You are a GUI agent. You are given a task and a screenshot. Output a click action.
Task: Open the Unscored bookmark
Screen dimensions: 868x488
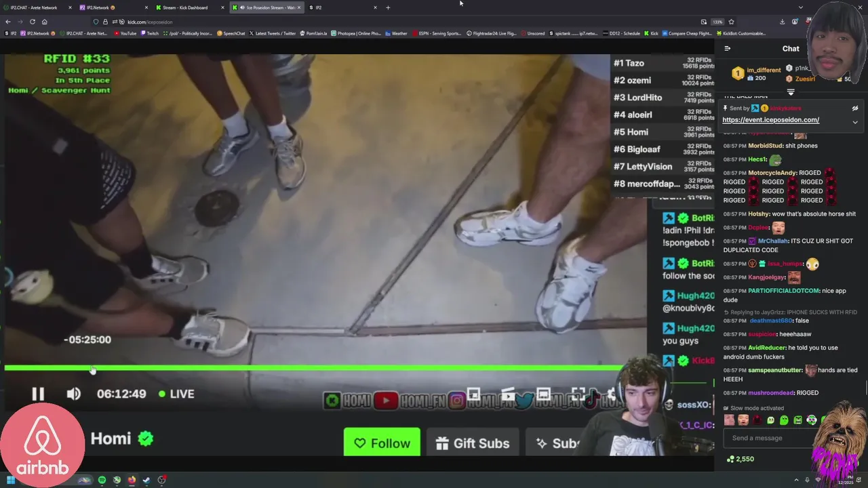point(532,33)
